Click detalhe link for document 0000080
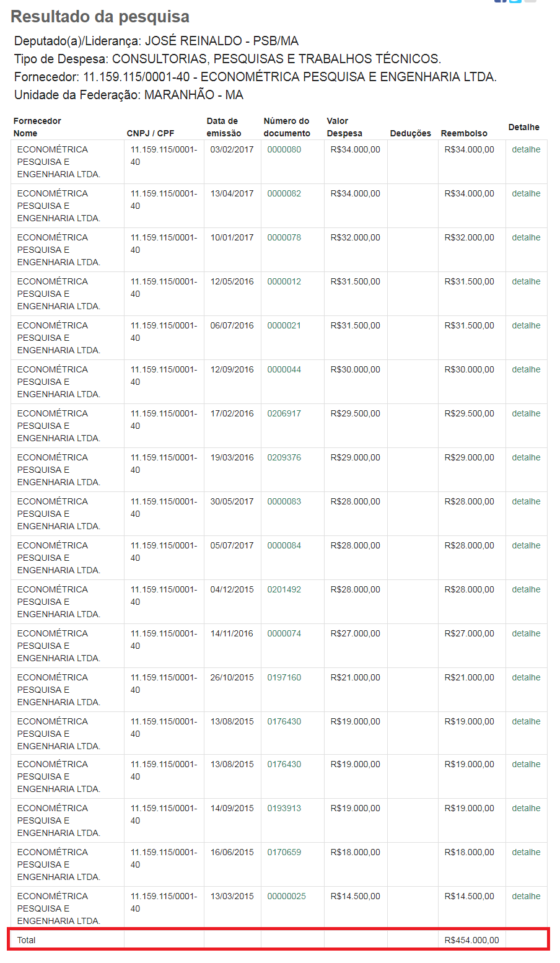560x963 pixels. [x=526, y=149]
